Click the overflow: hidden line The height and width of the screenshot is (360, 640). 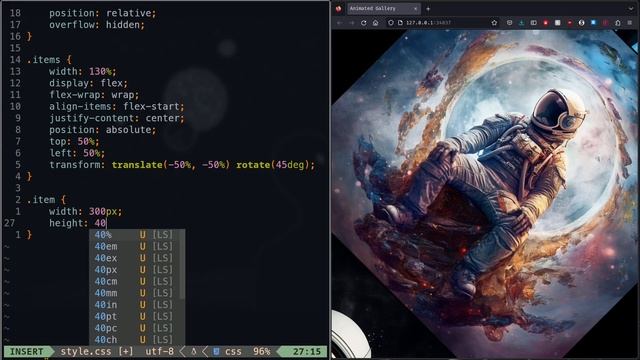[x=97, y=25]
